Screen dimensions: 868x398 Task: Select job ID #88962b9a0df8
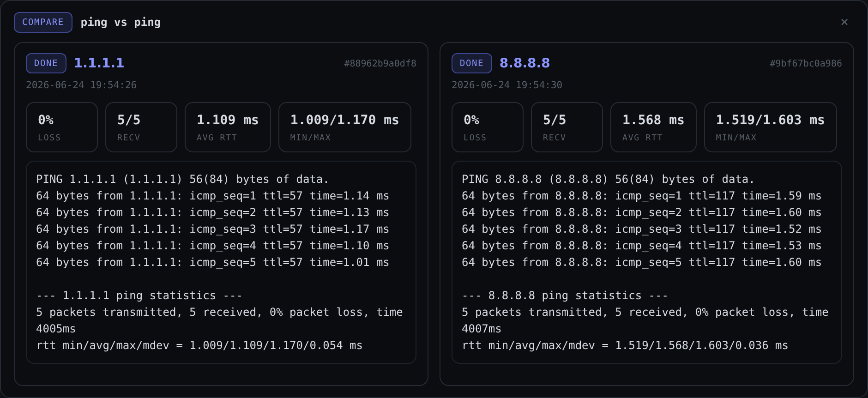[x=380, y=63]
